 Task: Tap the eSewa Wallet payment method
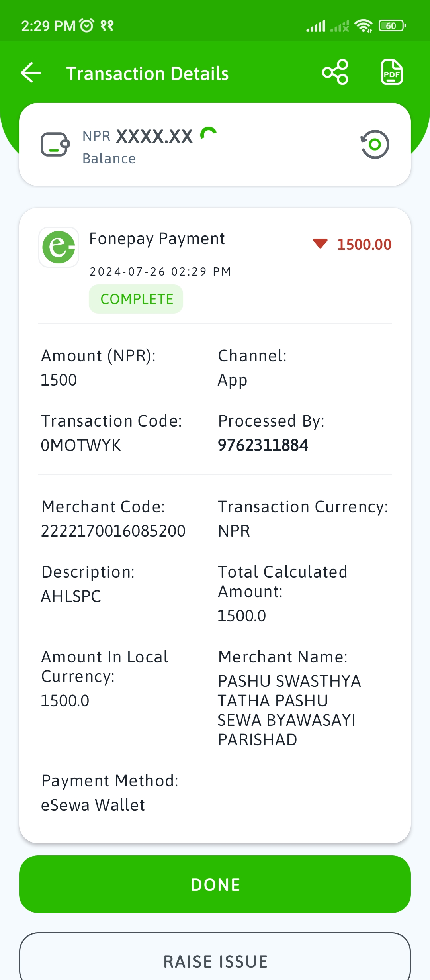pyautogui.click(x=93, y=805)
